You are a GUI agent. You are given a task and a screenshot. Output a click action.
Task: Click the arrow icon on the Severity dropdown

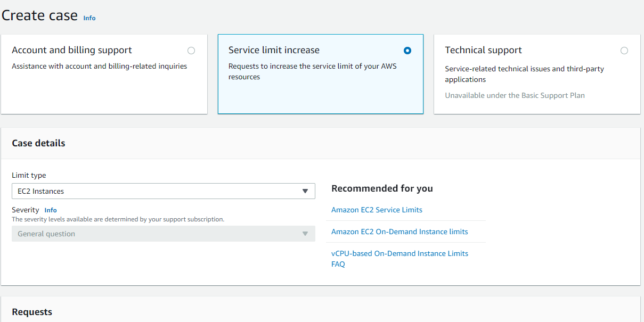click(x=305, y=234)
